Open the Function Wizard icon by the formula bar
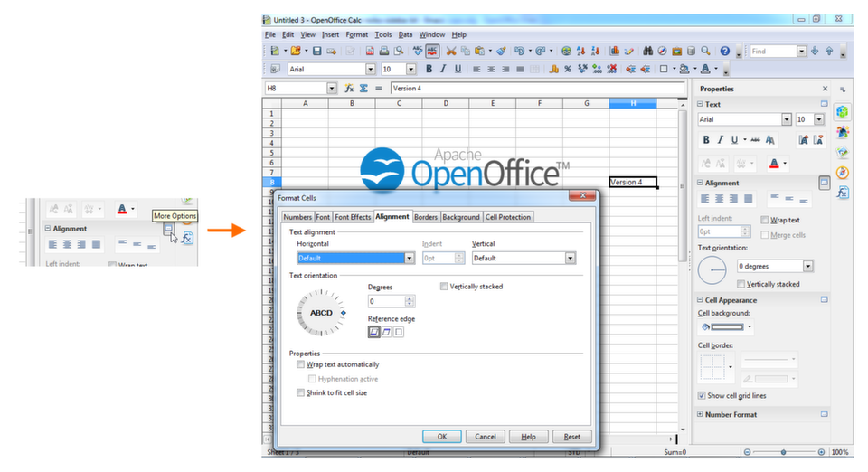This screenshot has height=472, width=868. (349, 88)
